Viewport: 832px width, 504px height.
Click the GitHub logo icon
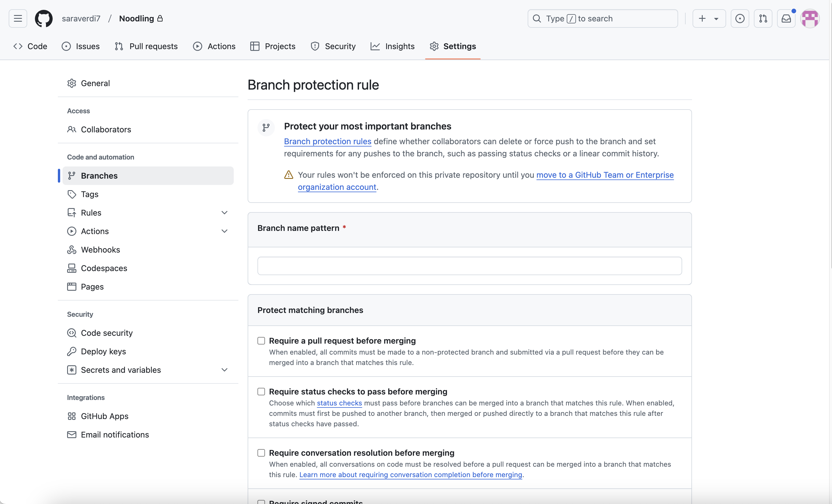pyautogui.click(x=43, y=18)
